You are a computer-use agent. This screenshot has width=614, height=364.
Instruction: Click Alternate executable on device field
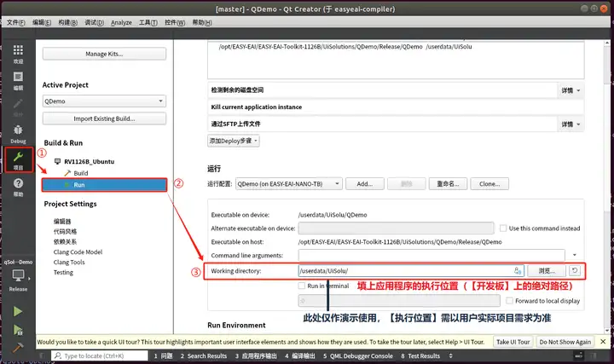click(x=396, y=228)
